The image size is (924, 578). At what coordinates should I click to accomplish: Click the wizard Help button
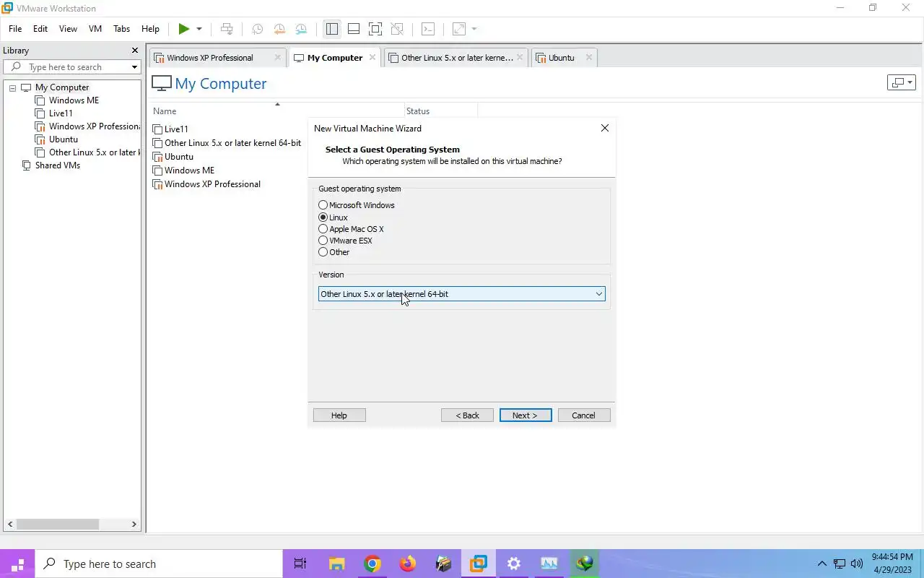click(339, 415)
